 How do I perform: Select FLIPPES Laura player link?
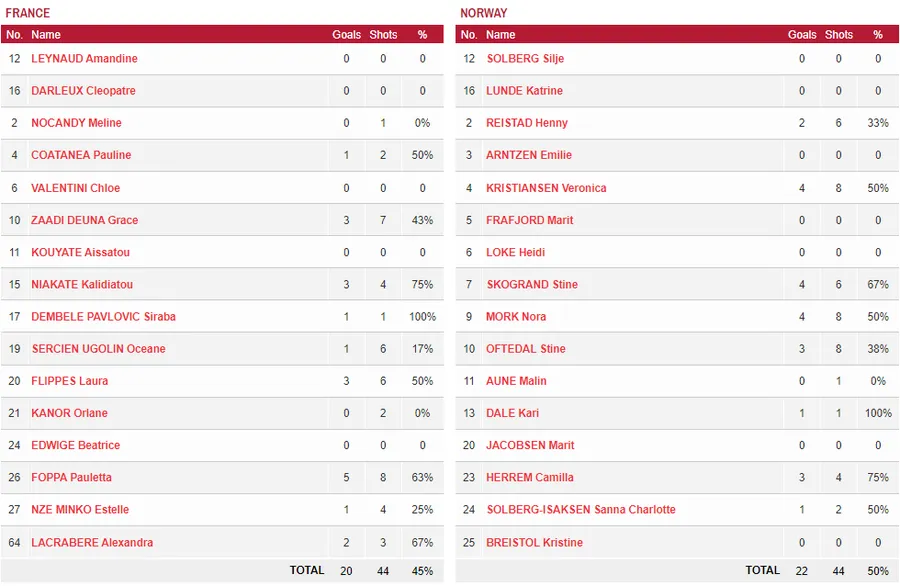(x=69, y=381)
